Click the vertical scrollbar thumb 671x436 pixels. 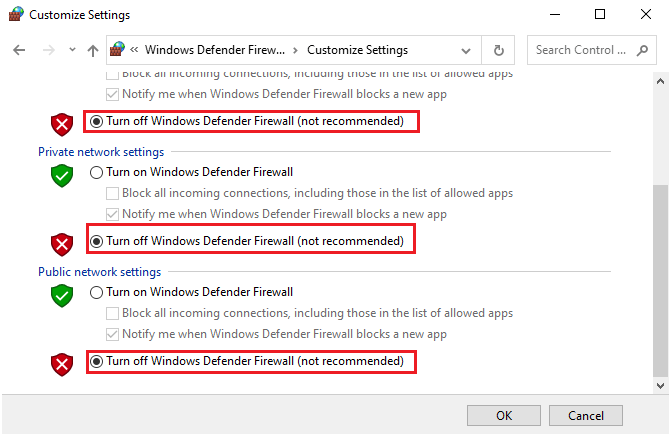pyautogui.click(x=660, y=280)
